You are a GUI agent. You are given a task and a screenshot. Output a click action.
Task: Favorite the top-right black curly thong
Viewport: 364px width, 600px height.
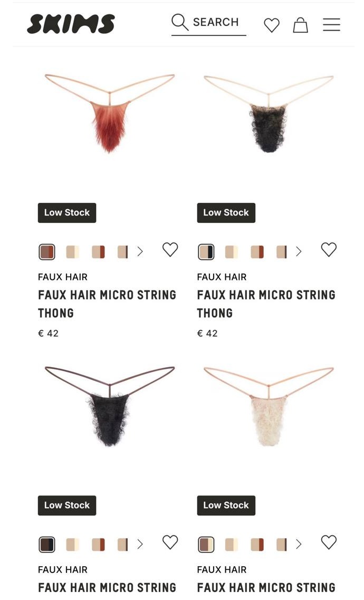[x=329, y=249]
